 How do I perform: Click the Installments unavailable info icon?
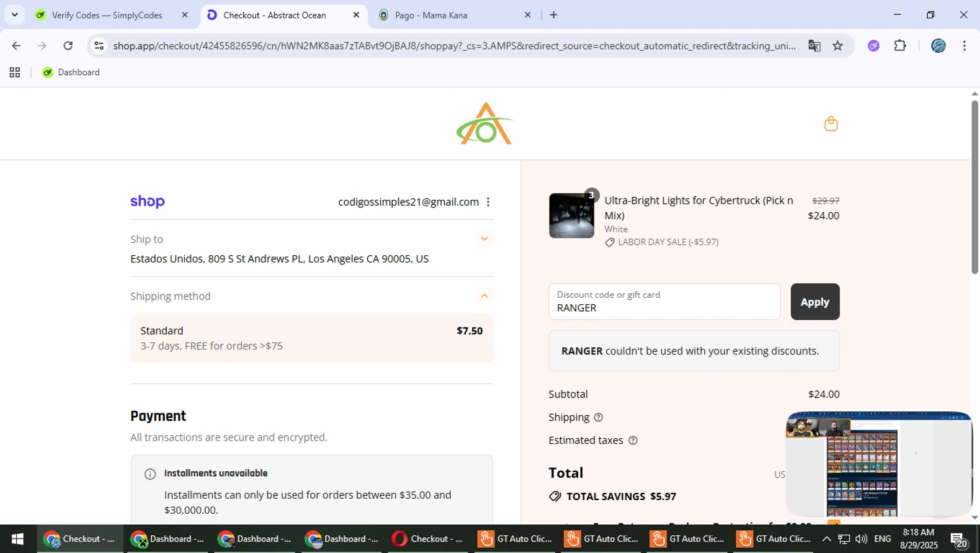point(150,474)
